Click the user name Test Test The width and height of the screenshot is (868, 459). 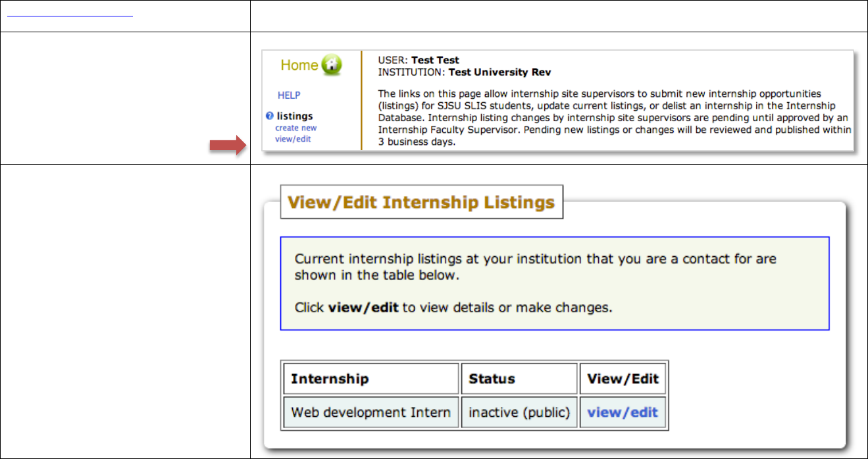click(435, 61)
